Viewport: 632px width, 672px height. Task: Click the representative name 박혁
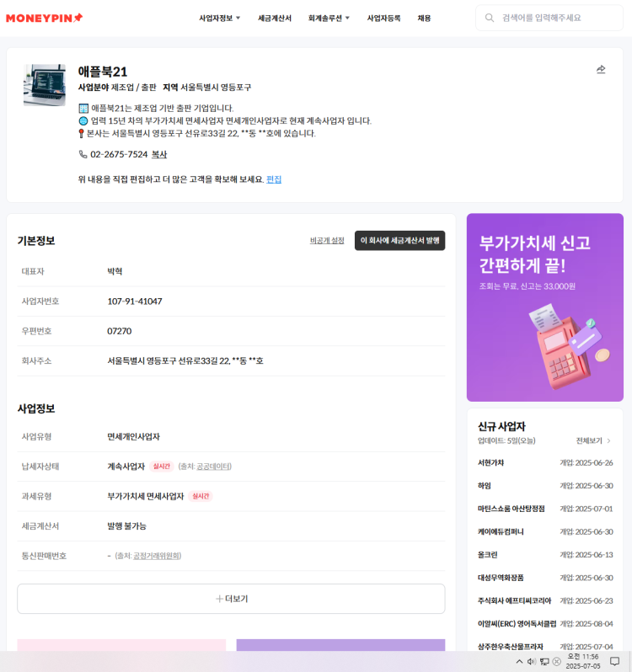point(115,271)
